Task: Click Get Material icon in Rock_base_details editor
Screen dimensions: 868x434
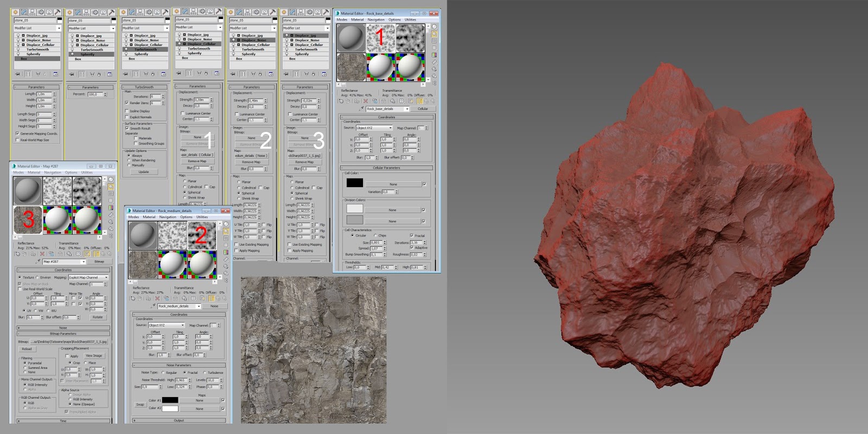Action: (341, 101)
